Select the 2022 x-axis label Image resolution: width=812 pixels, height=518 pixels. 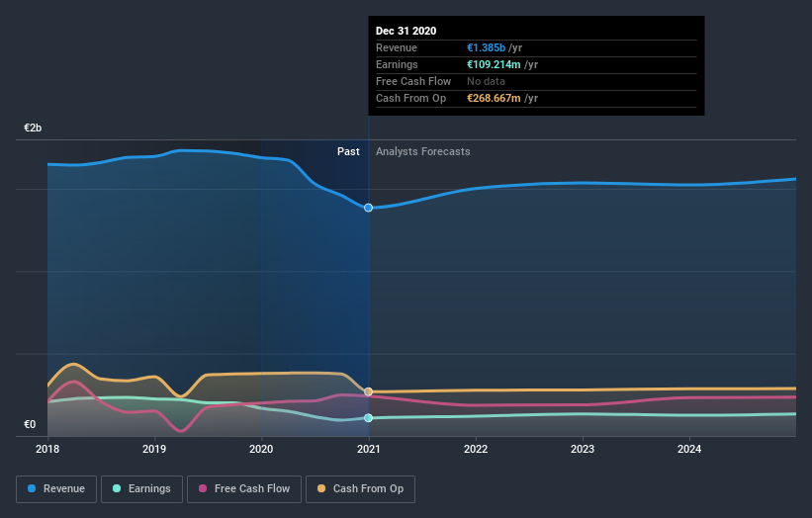pos(476,449)
